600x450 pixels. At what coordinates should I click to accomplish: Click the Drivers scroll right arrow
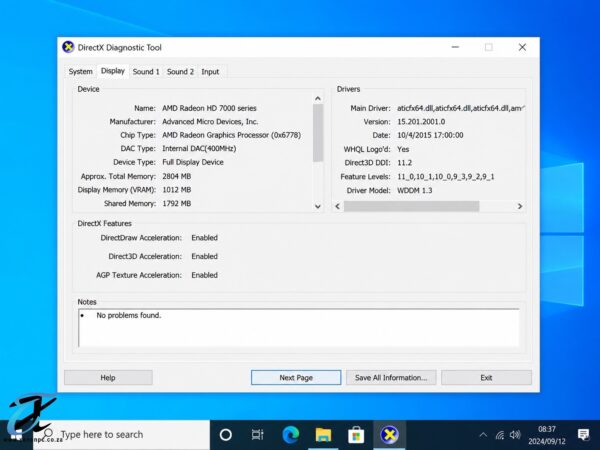click(520, 206)
